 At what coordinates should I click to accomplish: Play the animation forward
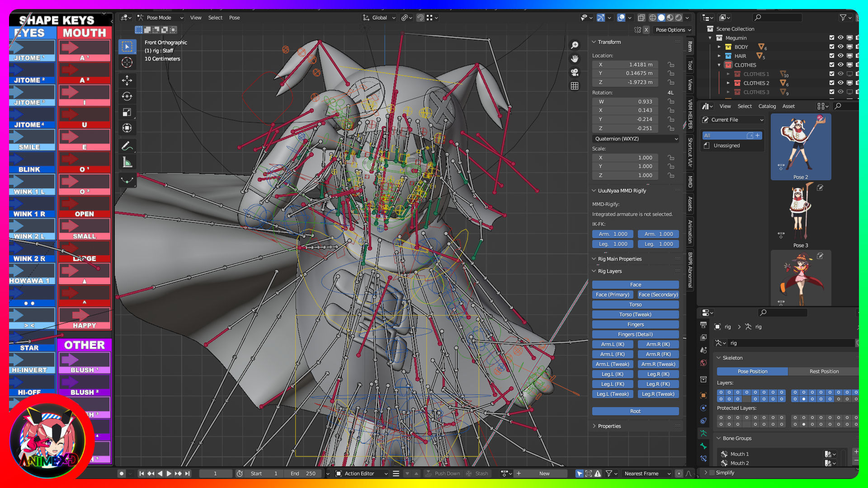(x=169, y=474)
